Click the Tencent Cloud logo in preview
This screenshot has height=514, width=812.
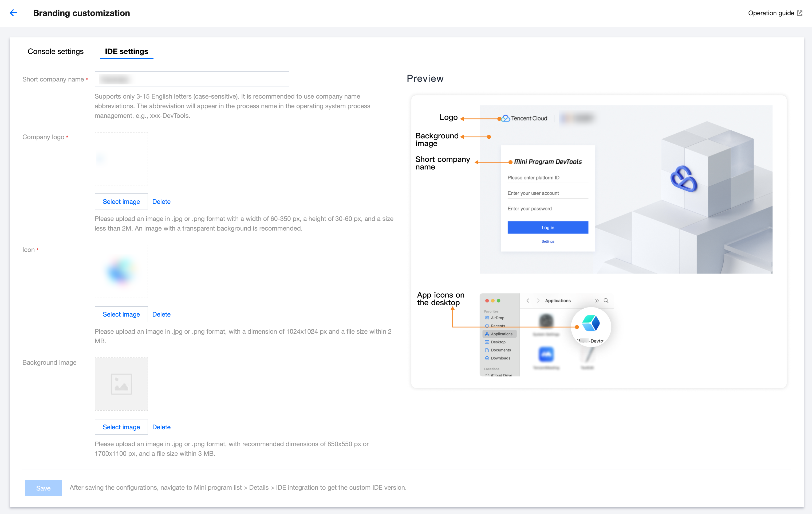(524, 118)
